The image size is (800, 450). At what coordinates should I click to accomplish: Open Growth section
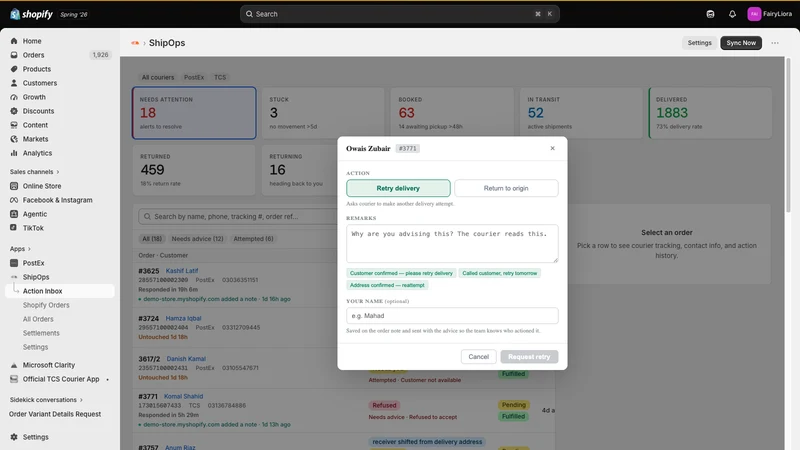click(34, 97)
